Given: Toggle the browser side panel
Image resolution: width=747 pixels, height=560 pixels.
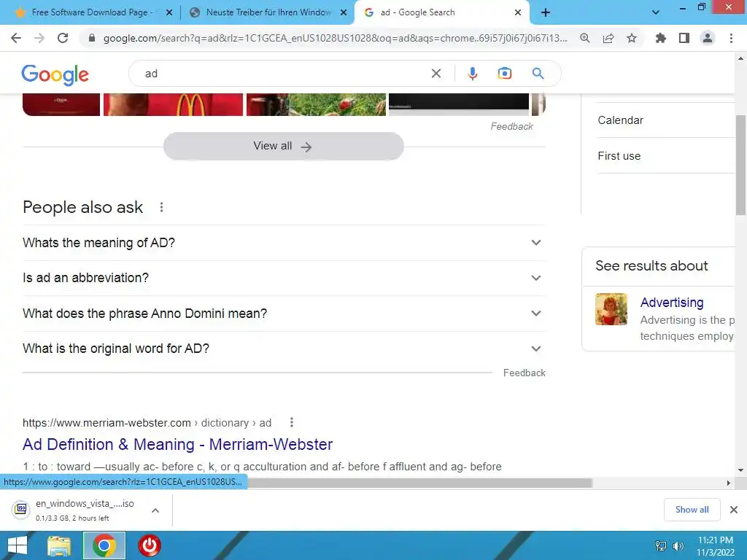Looking at the screenshot, I should (x=684, y=38).
